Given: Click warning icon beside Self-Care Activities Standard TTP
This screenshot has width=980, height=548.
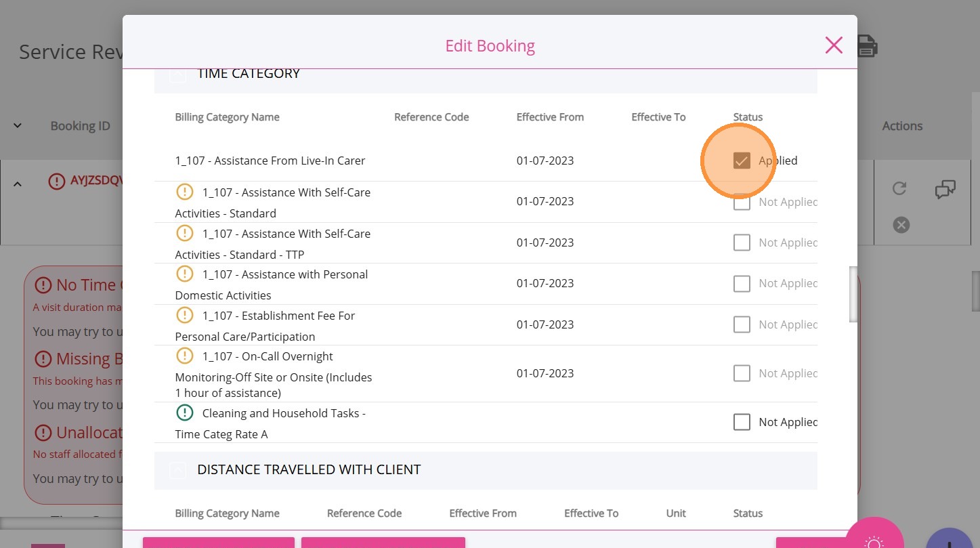Looking at the screenshot, I should tap(185, 234).
